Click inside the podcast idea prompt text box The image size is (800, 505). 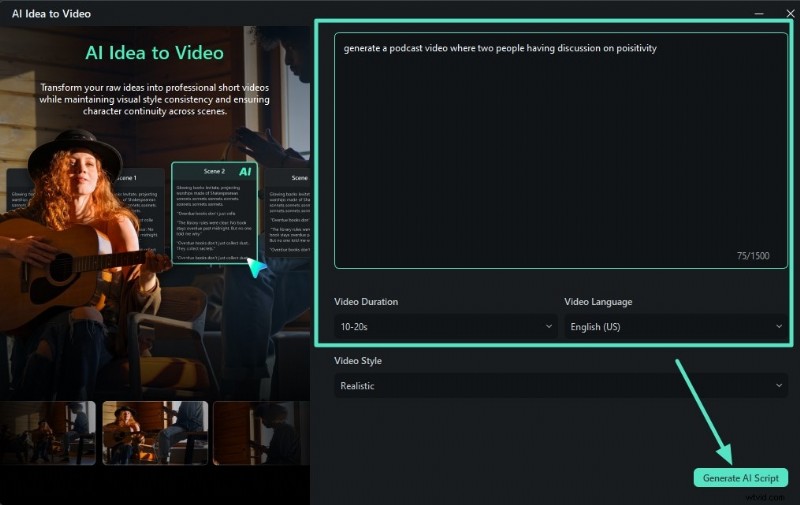pos(560,150)
